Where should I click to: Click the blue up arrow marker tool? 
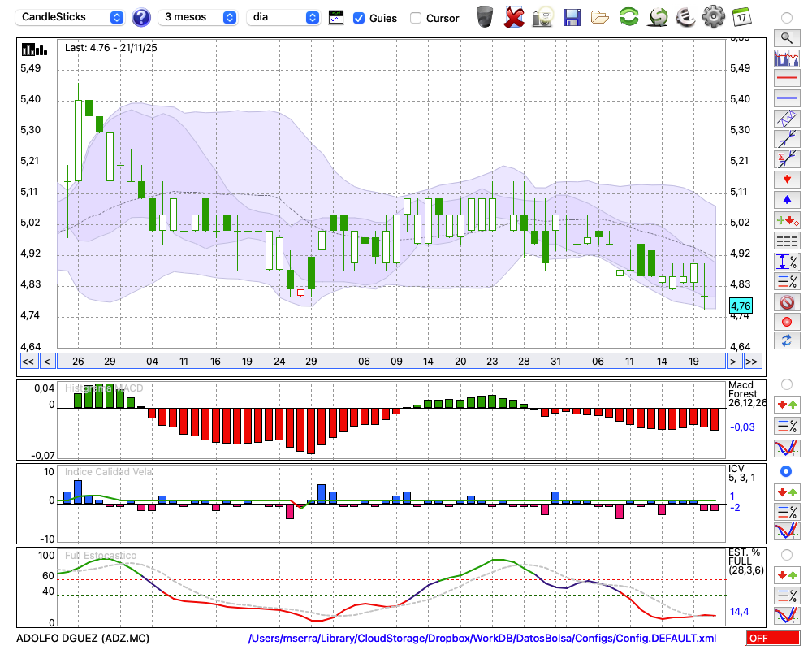click(786, 200)
